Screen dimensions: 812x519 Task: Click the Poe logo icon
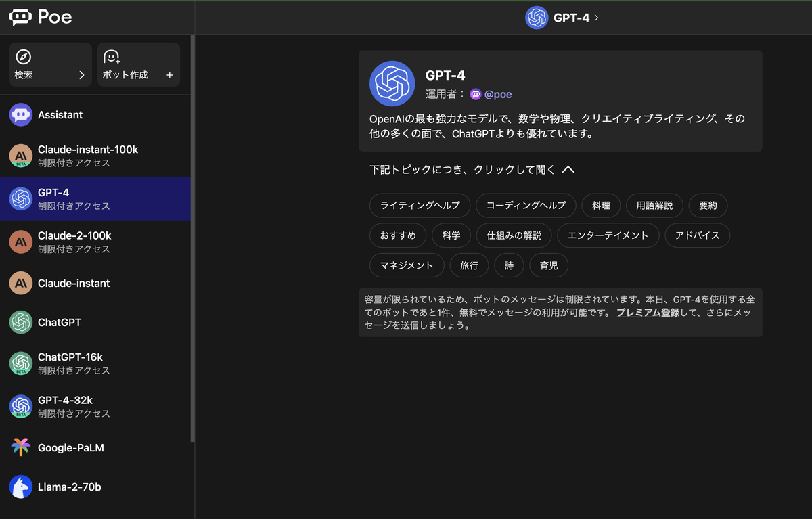click(19, 17)
